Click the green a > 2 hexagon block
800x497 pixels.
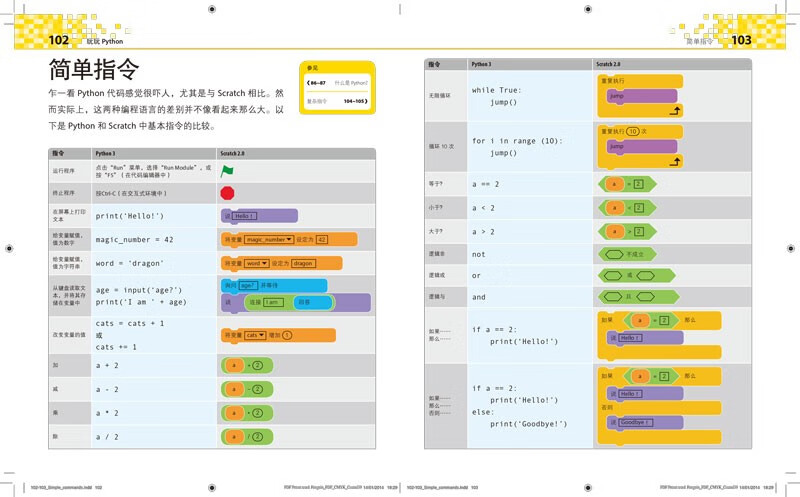(x=627, y=232)
